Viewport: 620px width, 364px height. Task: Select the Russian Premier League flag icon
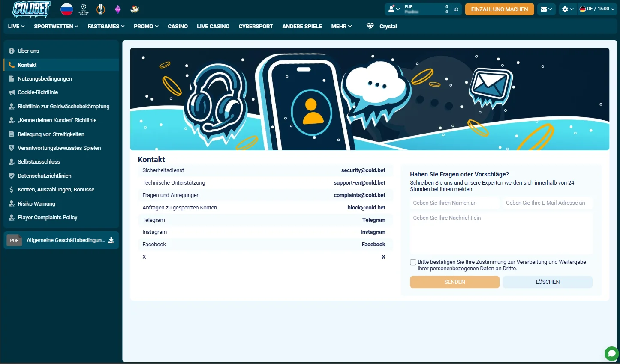[x=66, y=9]
